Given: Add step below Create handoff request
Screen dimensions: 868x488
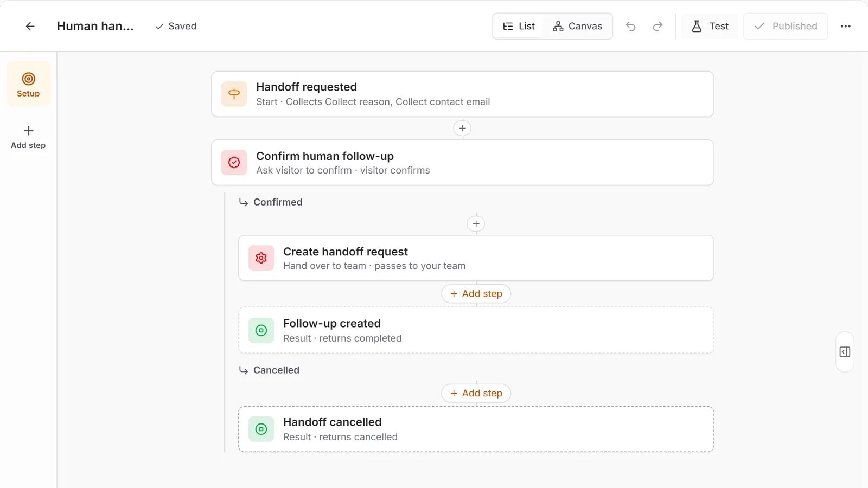Looking at the screenshot, I should [476, 294].
